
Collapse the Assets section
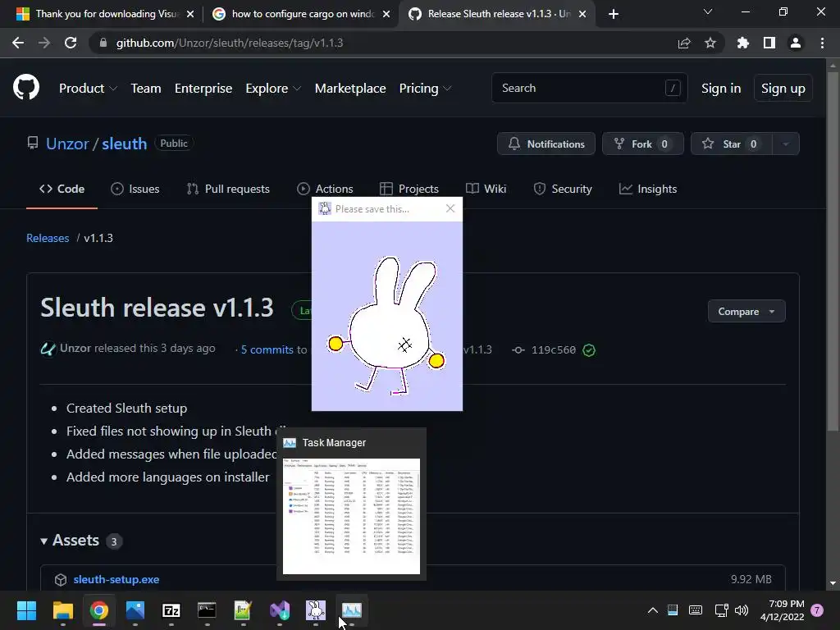click(70, 541)
